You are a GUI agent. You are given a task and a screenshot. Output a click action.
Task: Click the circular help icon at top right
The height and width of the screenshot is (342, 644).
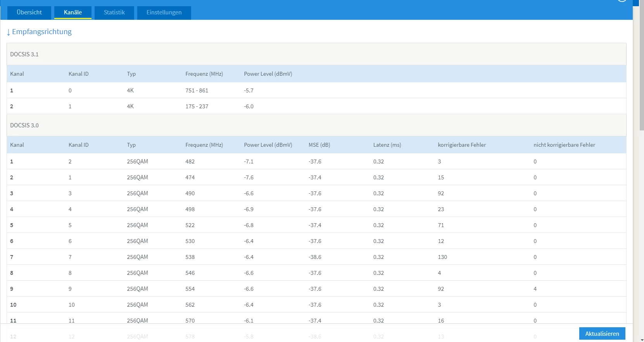[622, 1]
